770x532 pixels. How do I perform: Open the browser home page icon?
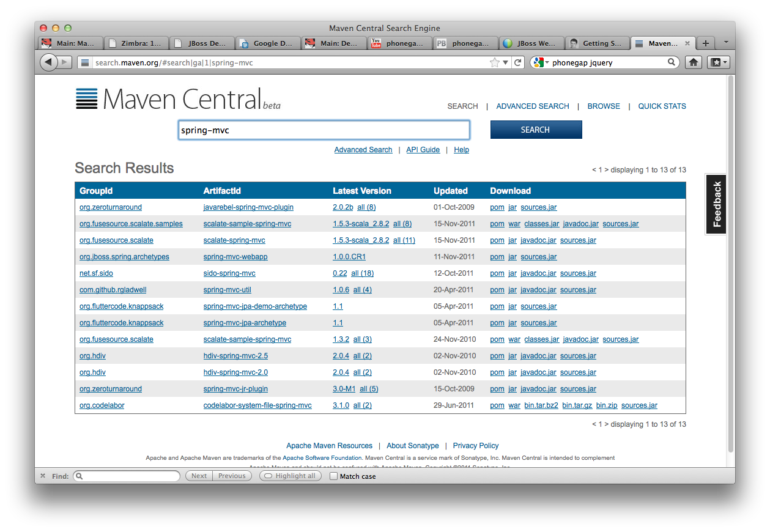pos(694,62)
